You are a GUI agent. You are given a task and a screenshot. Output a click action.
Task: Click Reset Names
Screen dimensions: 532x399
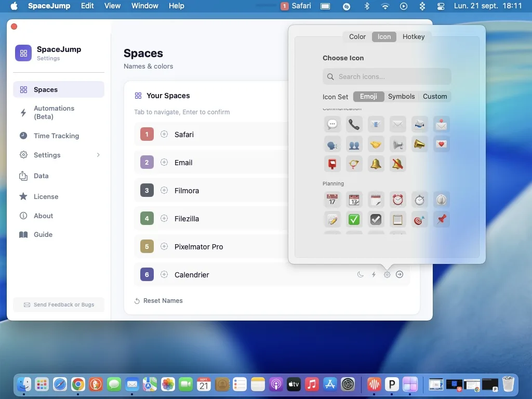pyautogui.click(x=158, y=301)
